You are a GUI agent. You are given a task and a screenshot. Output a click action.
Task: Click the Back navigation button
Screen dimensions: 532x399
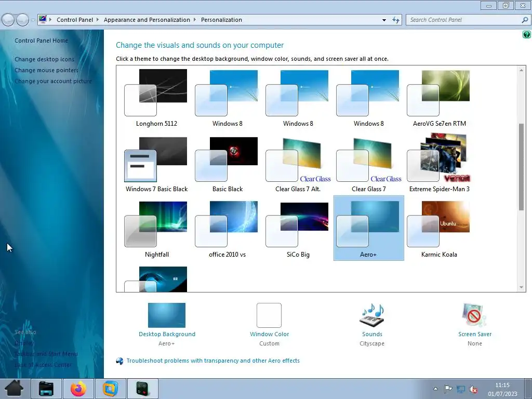point(8,20)
